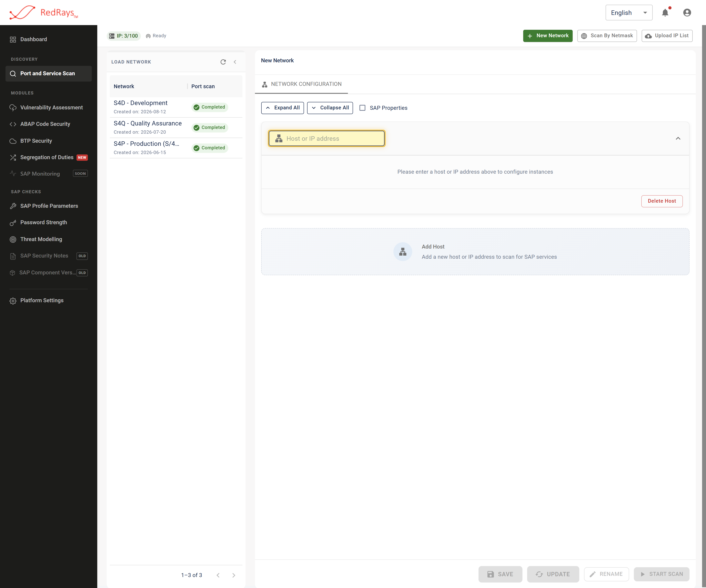Screen dimensions: 706x588
Task: Select the Network Configuration tab
Action: click(301, 84)
